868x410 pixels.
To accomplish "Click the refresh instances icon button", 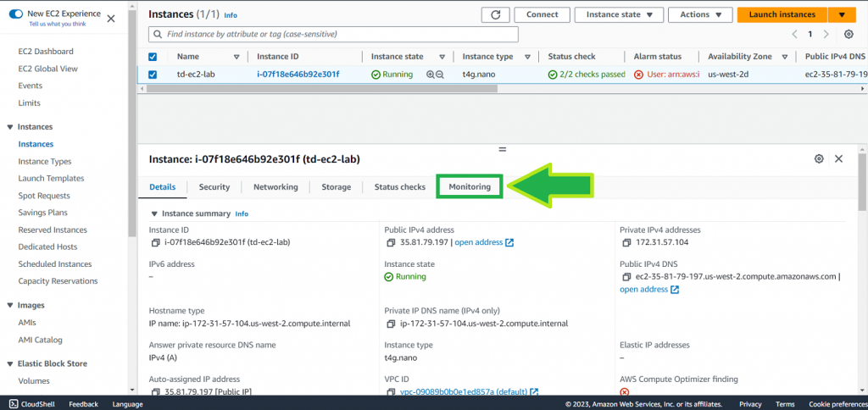I will tap(495, 14).
